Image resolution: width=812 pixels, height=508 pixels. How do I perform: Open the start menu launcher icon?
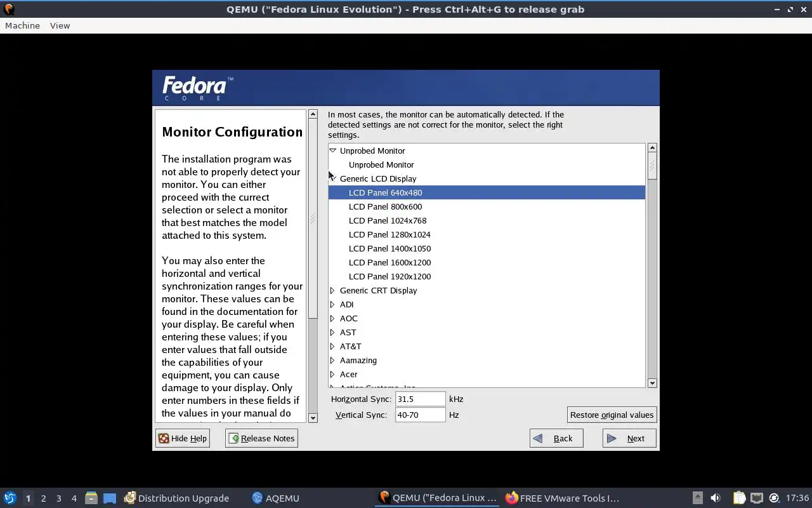tap(10, 498)
